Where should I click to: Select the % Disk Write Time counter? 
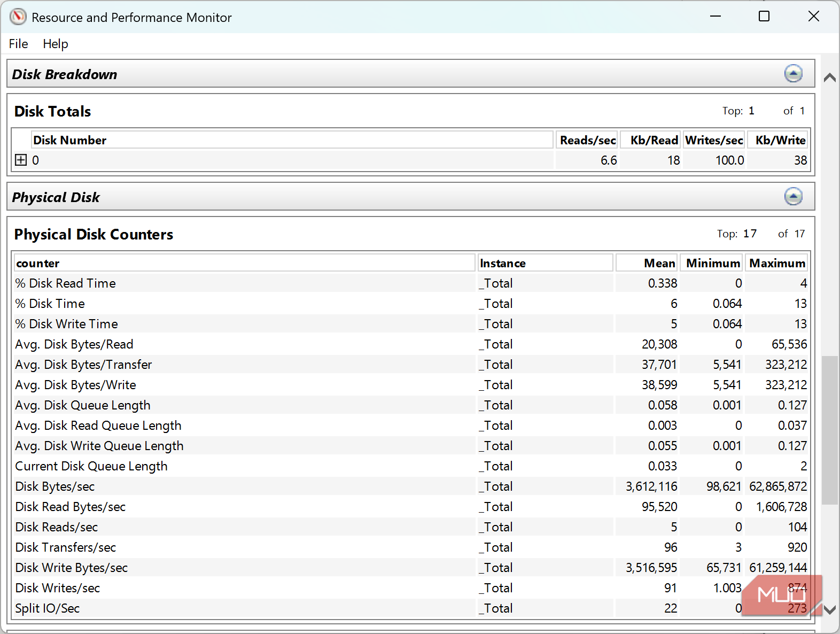66,324
